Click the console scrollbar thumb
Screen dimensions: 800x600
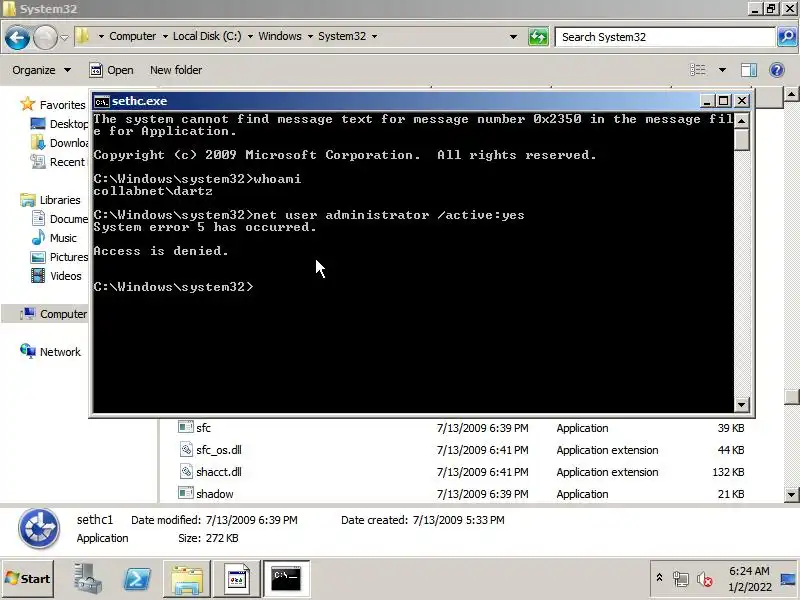[741, 139]
